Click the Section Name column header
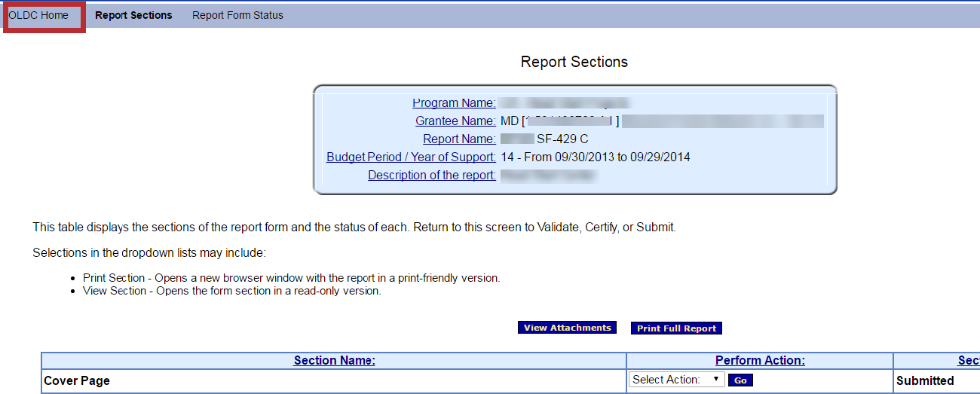 click(x=334, y=361)
